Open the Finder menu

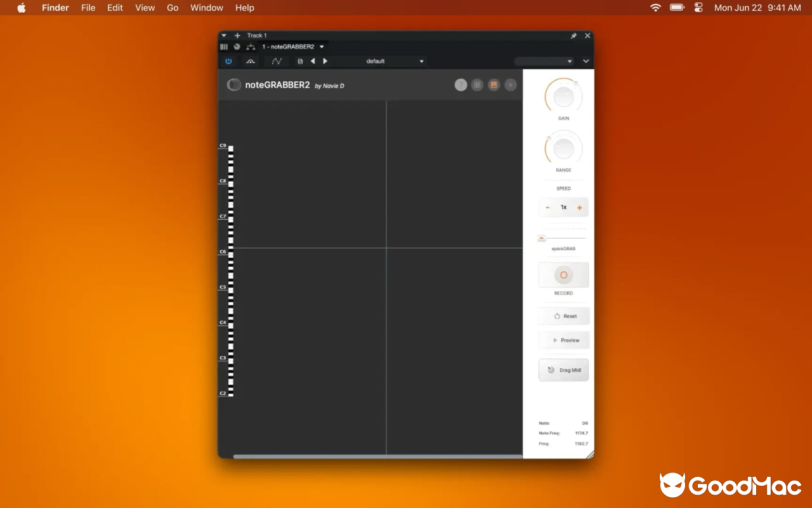tap(55, 8)
